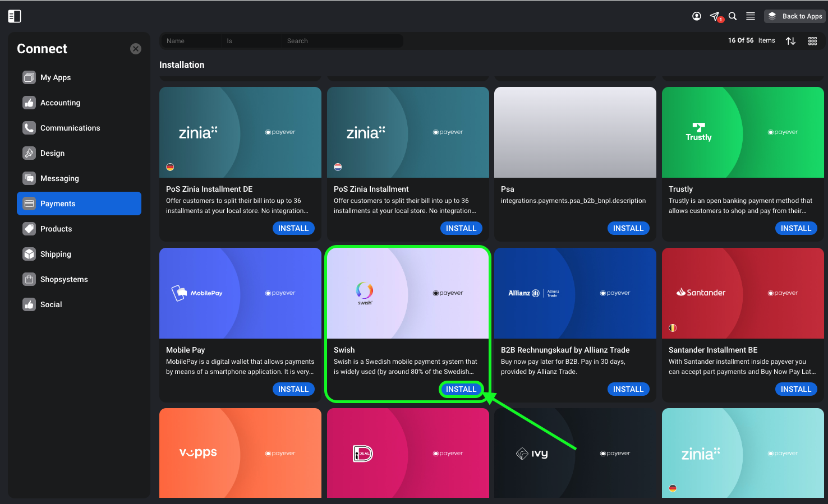Open the Name filter dropdown
828x504 pixels.
192,41
